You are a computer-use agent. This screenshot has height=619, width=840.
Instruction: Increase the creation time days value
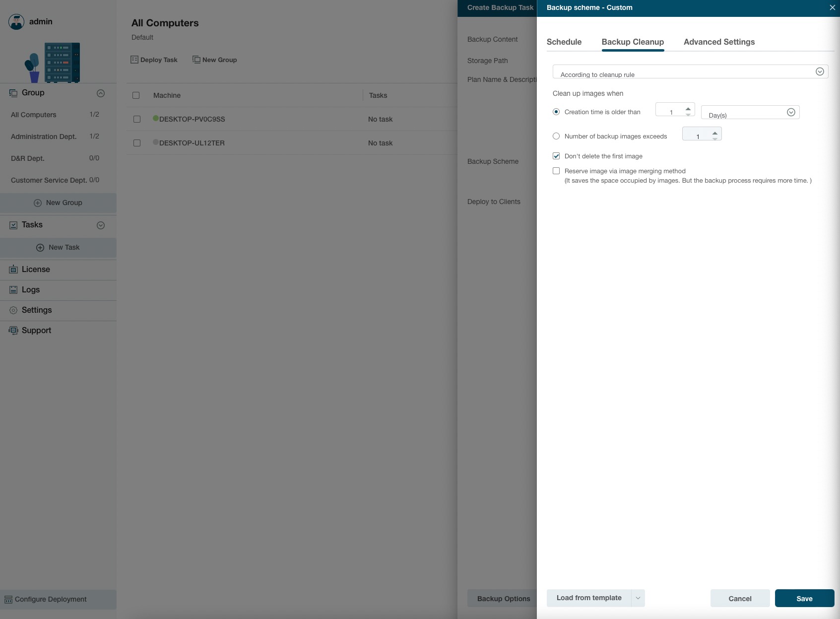(x=688, y=109)
